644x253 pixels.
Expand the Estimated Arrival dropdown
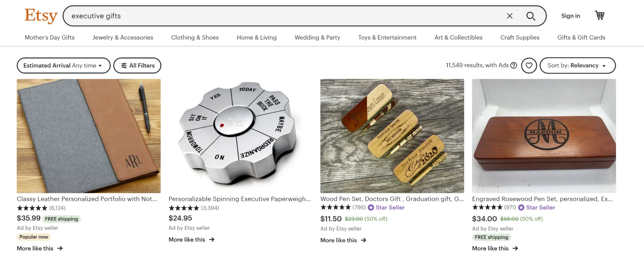click(x=63, y=65)
